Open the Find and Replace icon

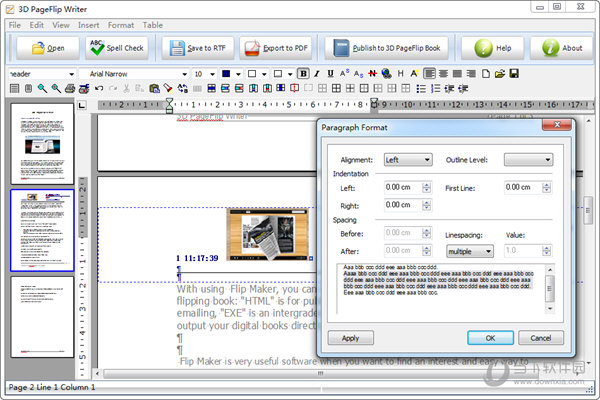[183, 89]
